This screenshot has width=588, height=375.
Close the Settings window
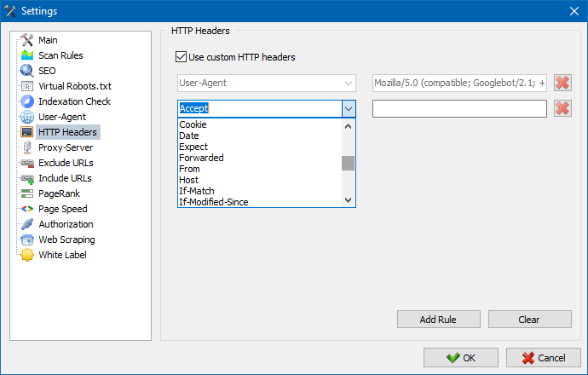click(574, 11)
